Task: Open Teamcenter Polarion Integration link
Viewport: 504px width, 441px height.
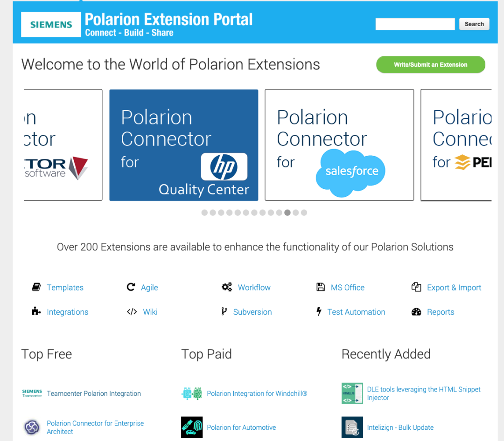Action: tap(94, 393)
